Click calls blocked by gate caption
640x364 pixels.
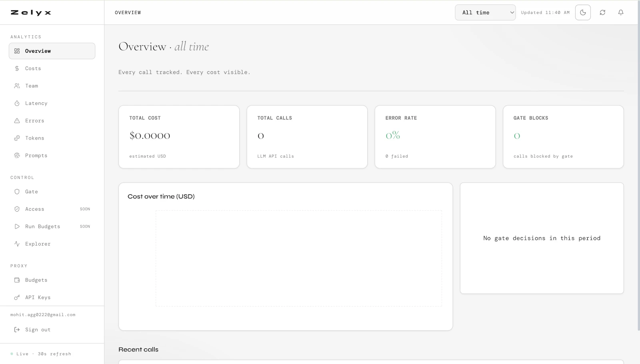(543, 156)
